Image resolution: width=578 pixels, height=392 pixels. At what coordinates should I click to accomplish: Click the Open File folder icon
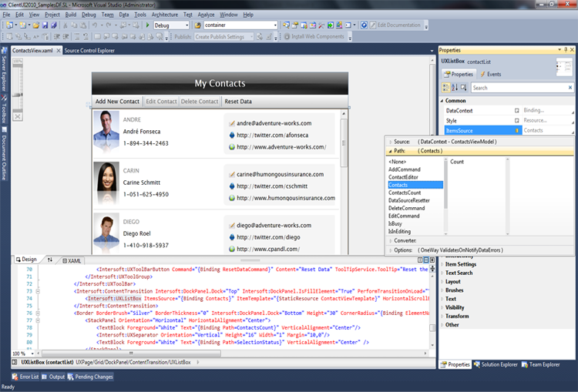(35, 25)
